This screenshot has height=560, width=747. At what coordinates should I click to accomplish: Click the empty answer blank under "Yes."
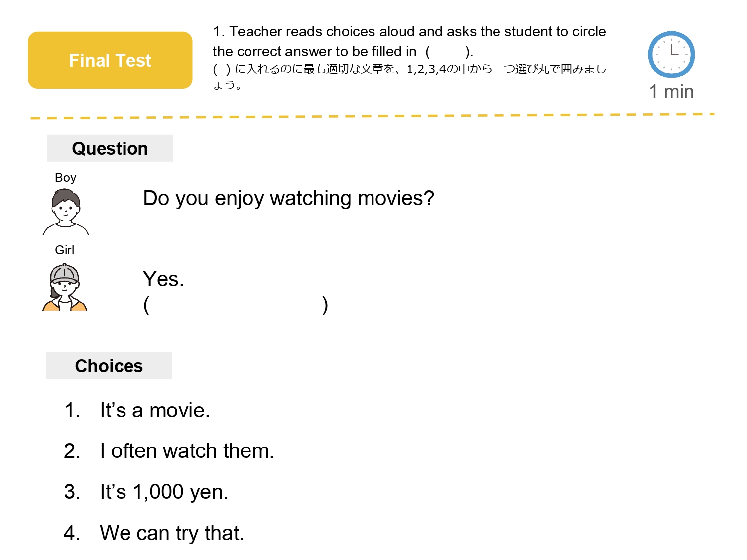coord(236,305)
